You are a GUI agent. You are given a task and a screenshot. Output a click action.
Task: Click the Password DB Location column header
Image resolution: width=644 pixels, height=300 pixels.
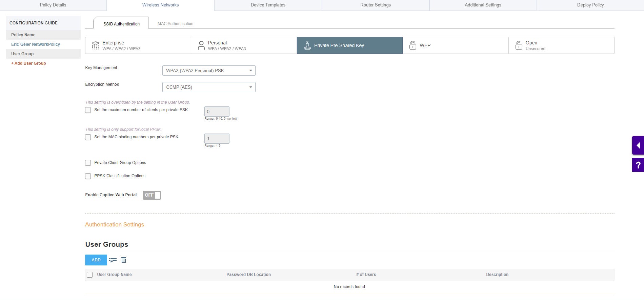[248, 275]
